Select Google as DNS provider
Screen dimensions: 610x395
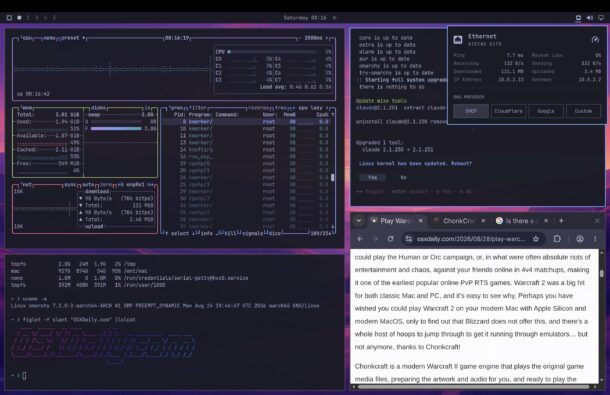546,111
